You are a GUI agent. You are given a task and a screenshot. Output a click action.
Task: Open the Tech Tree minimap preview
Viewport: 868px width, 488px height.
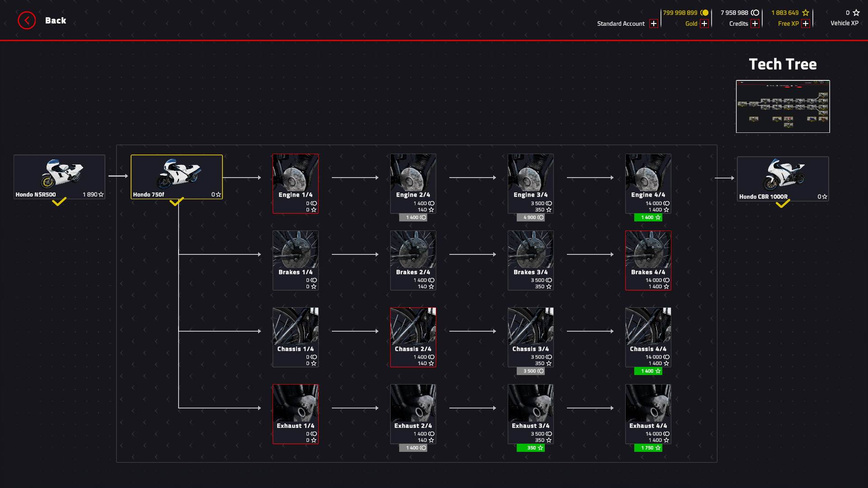(783, 107)
